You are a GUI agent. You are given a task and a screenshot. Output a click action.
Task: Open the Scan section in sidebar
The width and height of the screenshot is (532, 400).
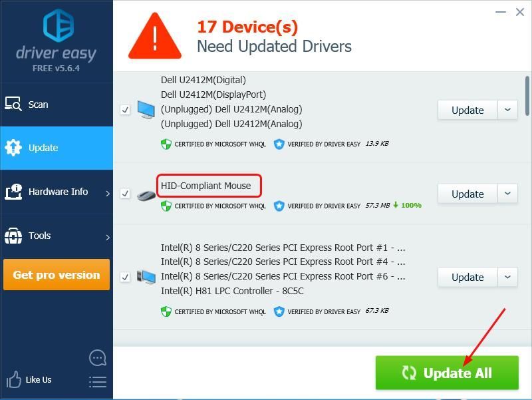38,104
